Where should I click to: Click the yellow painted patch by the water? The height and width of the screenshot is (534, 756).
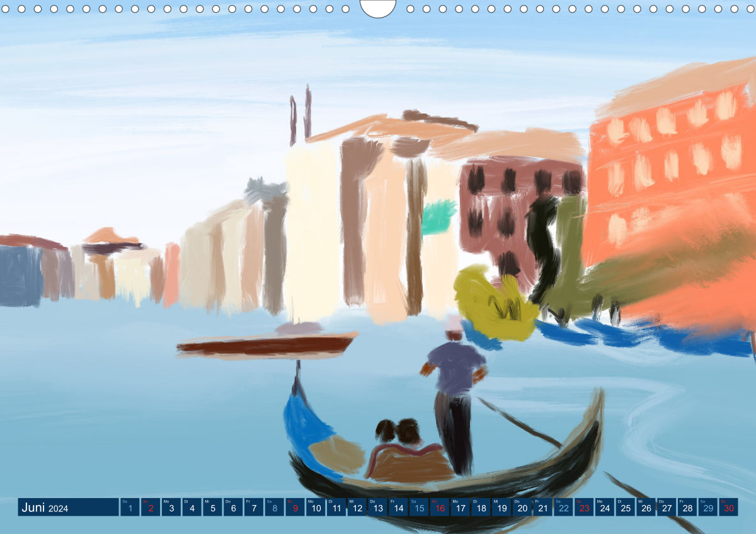pos(491,304)
